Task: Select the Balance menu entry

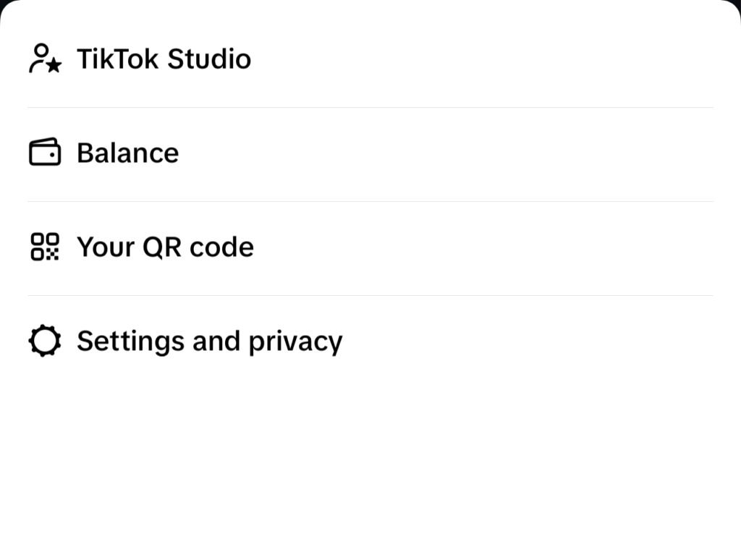Action: point(127,153)
